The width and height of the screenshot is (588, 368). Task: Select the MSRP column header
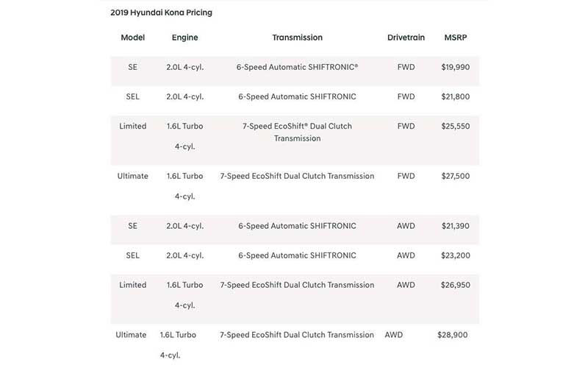[455, 38]
